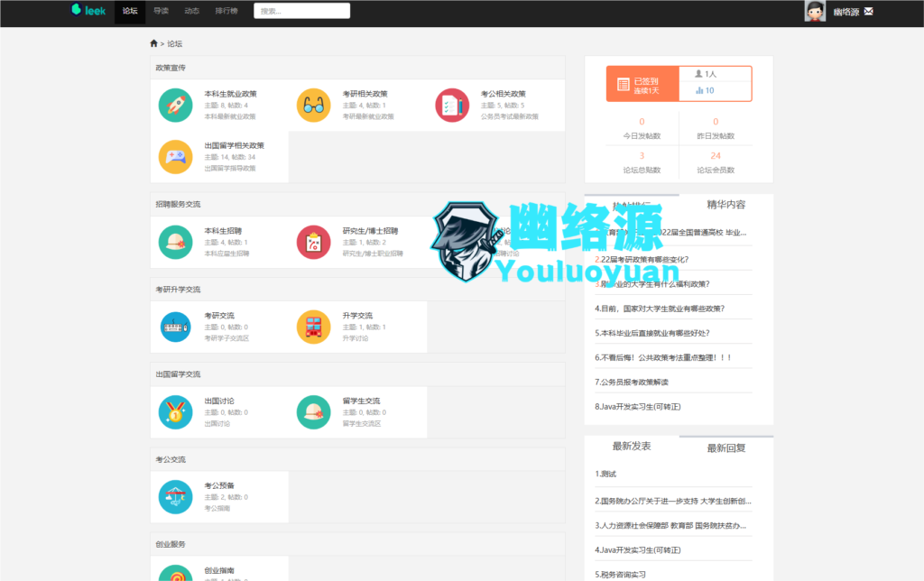Click the 招聘服务交流 section header
Viewport: 924px width, 581px height.
click(x=178, y=205)
